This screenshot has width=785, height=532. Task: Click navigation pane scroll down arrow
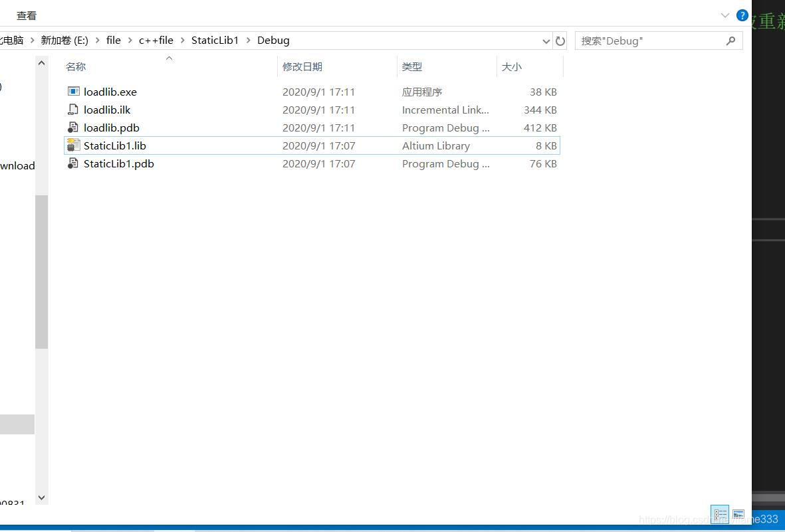[42, 497]
